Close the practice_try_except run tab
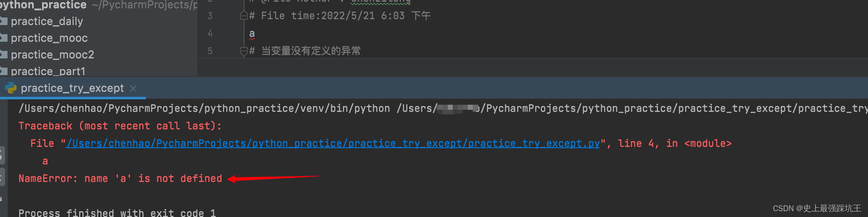 (x=133, y=88)
